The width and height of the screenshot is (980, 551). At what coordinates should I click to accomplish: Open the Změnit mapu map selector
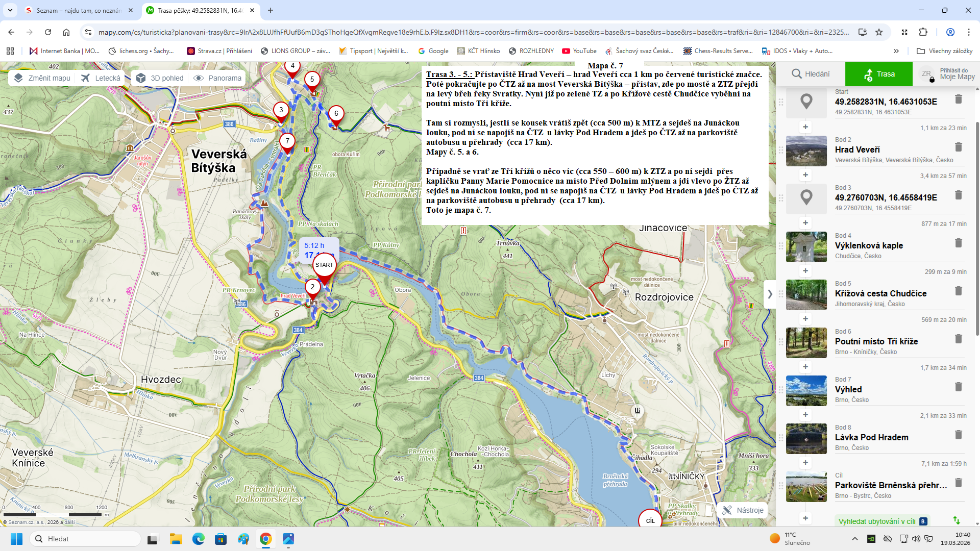42,78
